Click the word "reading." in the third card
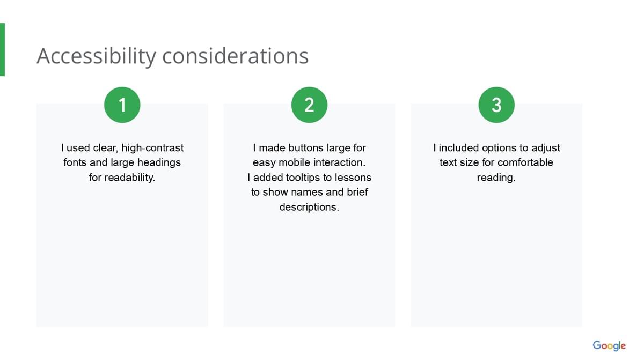 (496, 178)
